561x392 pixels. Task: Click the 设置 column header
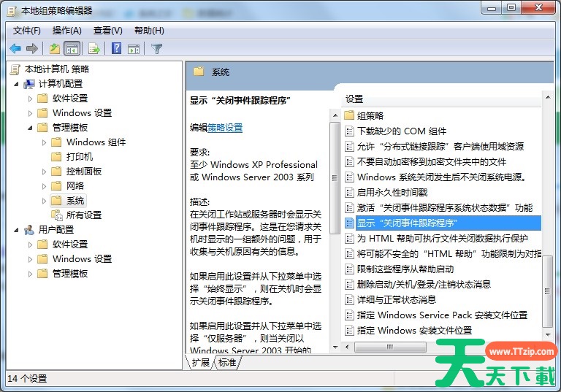[355, 99]
